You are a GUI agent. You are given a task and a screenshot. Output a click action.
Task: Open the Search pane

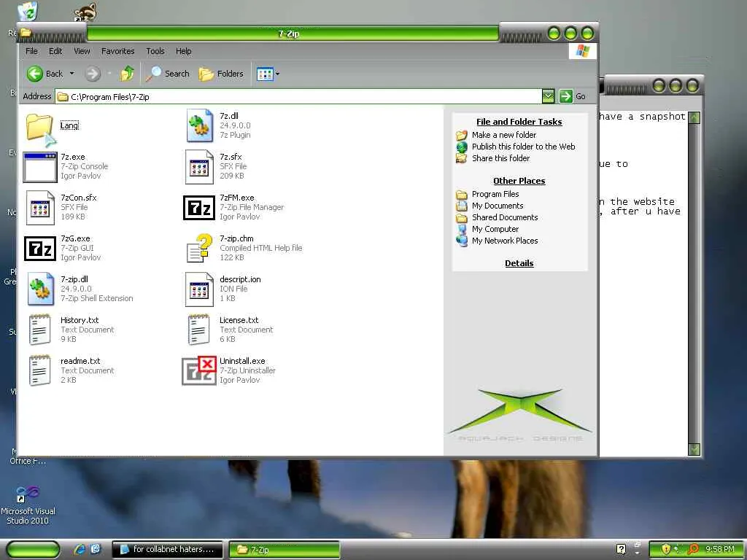[167, 74]
